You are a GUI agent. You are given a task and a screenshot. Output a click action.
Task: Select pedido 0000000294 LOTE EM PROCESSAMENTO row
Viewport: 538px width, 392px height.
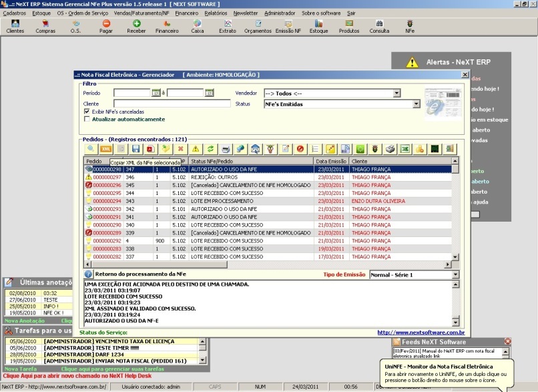click(268, 201)
